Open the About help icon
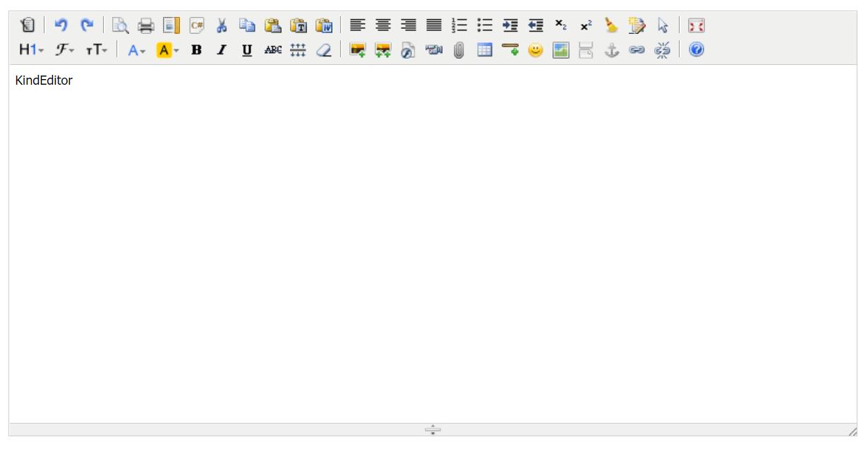Image resolution: width=868 pixels, height=449 pixels. click(695, 50)
